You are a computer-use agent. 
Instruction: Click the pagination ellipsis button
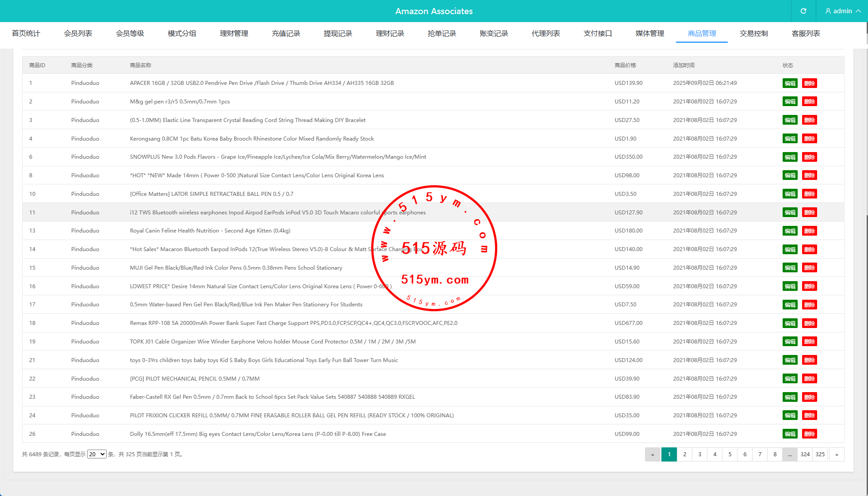click(790, 454)
